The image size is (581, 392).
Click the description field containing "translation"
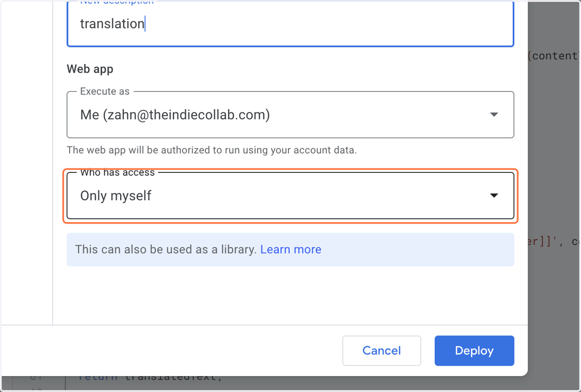point(290,24)
